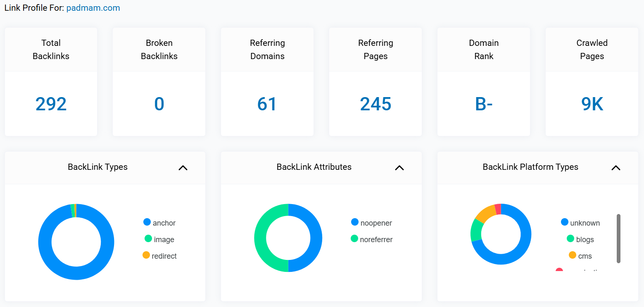Toggle the unknown platform legend entry
This screenshot has height=307, width=644.
click(580, 223)
